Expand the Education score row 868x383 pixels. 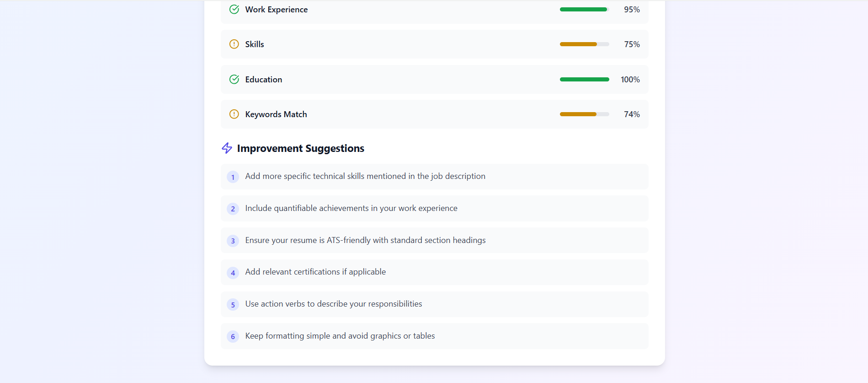(434, 79)
